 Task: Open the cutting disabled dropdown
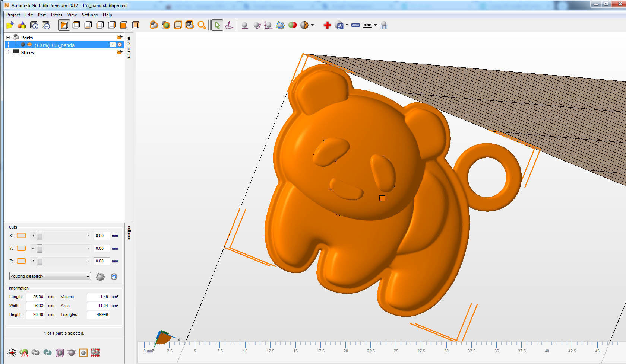tap(50, 276)
